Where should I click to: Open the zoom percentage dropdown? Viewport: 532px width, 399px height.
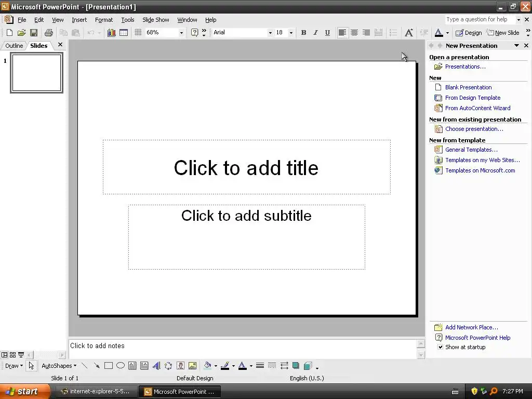point(181,33)
